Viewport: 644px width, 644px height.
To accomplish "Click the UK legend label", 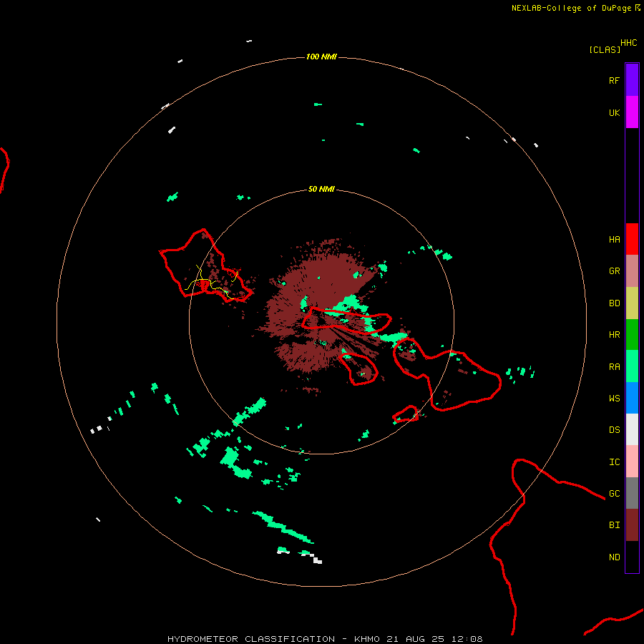I will 614,112.
